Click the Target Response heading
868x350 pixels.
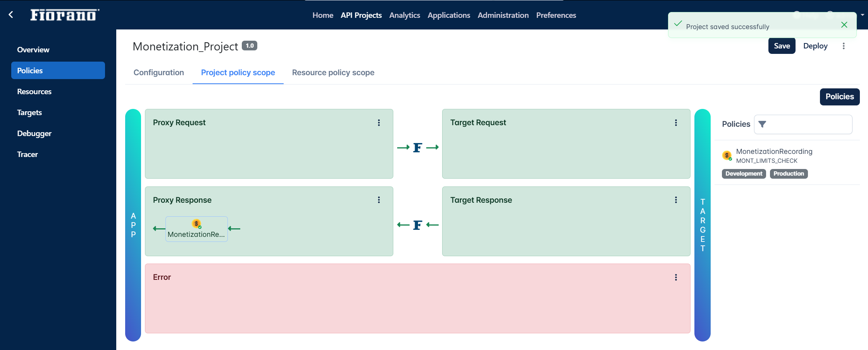pos(481,200)
